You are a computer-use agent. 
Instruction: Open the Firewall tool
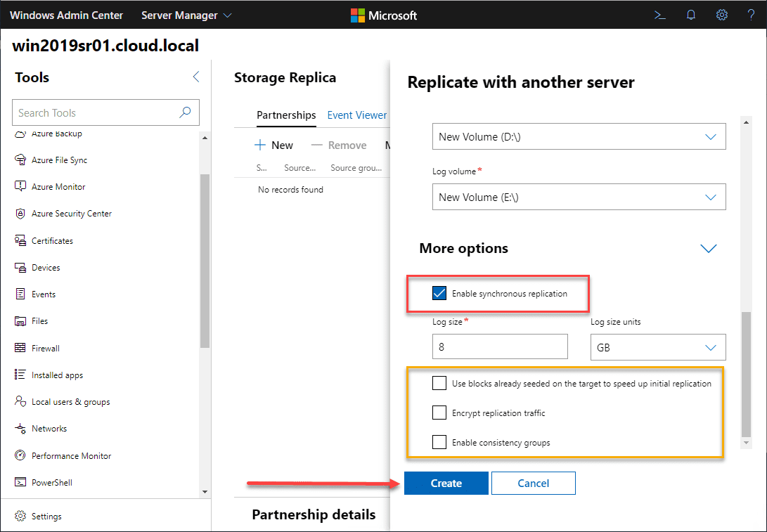click(45, 348)
